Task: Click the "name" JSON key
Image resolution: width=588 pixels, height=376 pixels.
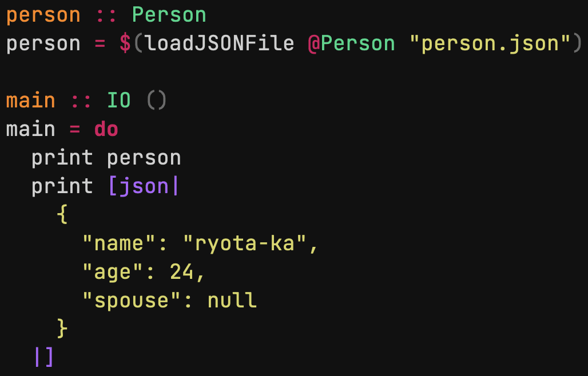Action: (x=119, y=243)
